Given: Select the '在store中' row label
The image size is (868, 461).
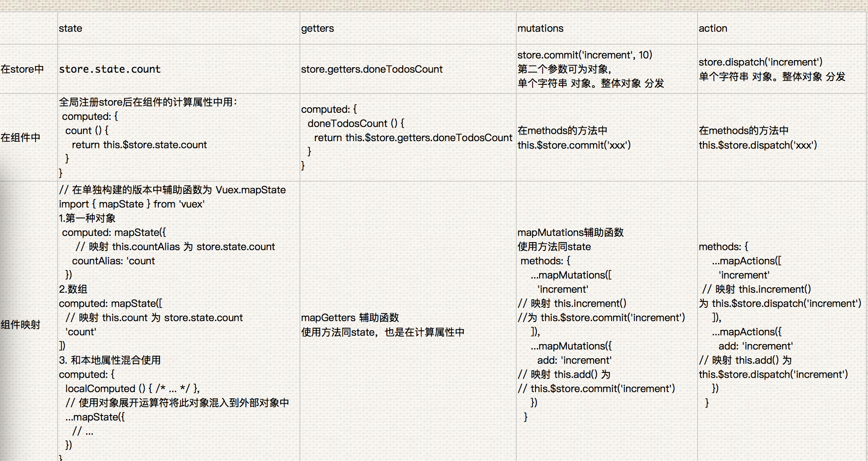Looking at the screenshot, I should click(x=22, y=69).
